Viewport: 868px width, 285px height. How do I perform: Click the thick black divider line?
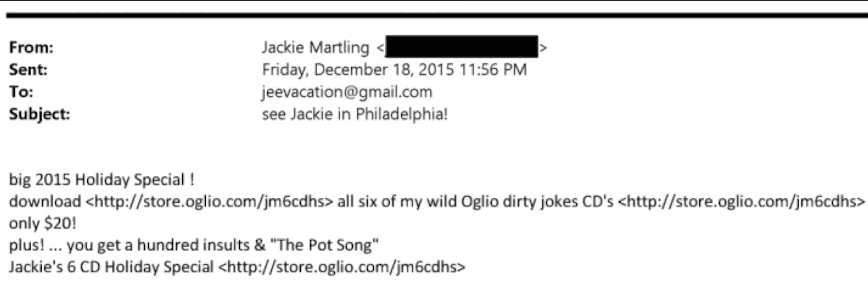(x=434, y=15)
